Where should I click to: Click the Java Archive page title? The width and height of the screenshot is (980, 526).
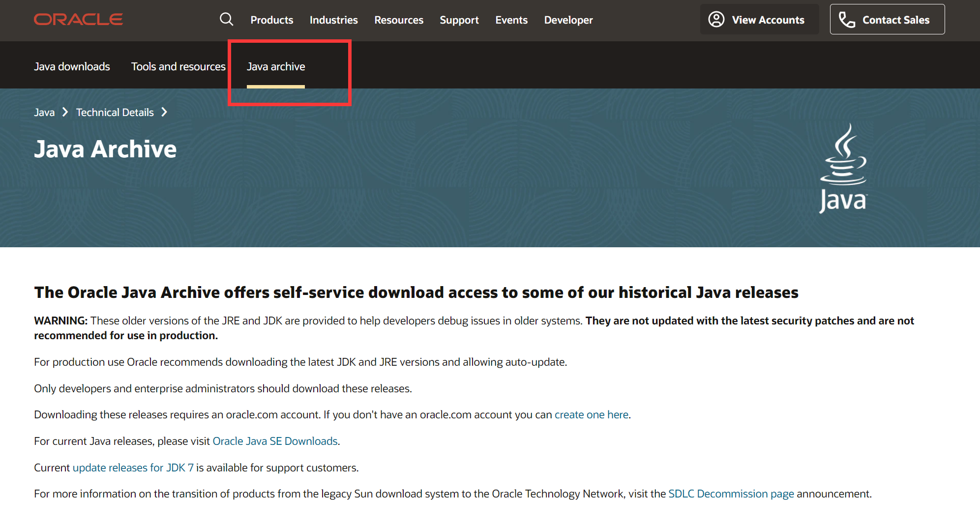[105, 149]
